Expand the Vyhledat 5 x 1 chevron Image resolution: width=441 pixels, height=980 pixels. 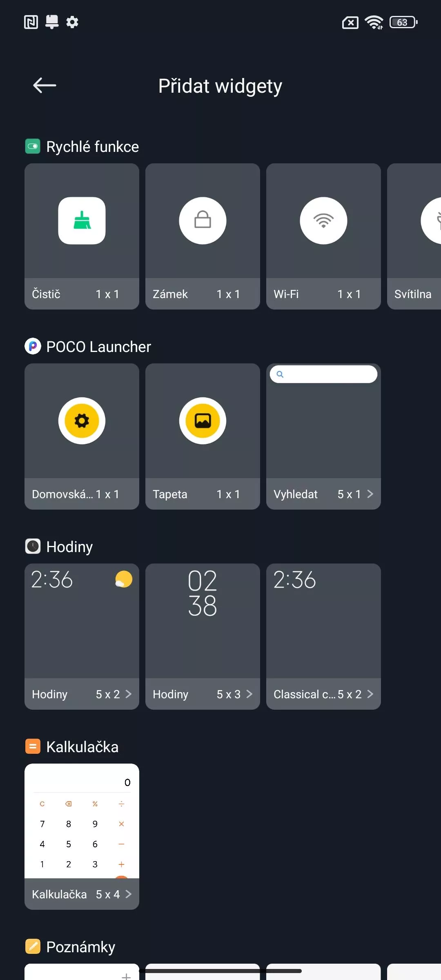[370, 494]
